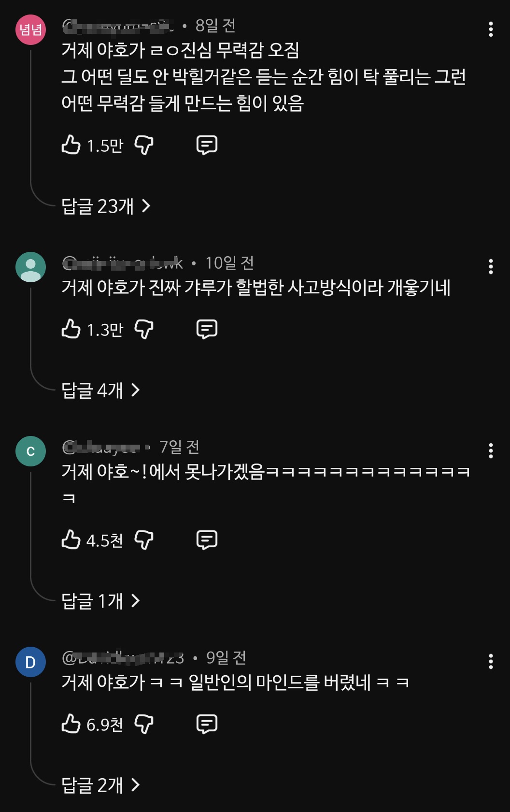Reply icon on the 4.5천 likes comment
The width and height of the screenshot is (510, 812).
pyautogui.click(x=207, y=540)
